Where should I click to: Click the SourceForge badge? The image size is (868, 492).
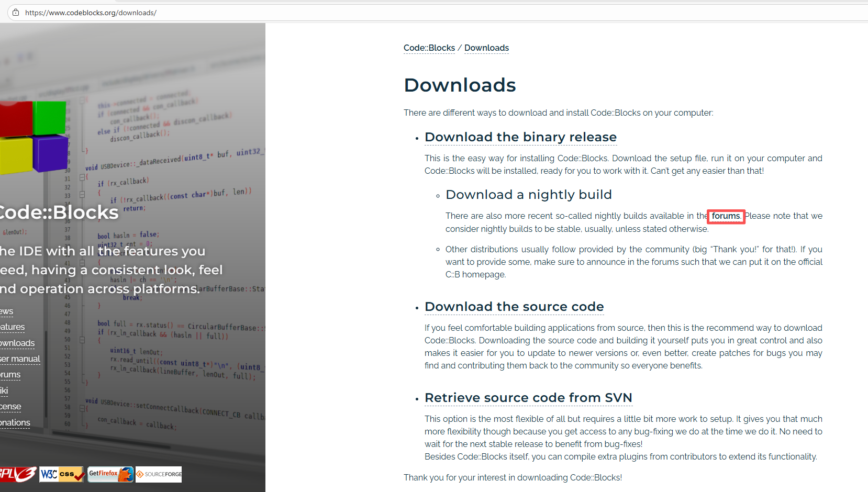(x=159, y=474)
